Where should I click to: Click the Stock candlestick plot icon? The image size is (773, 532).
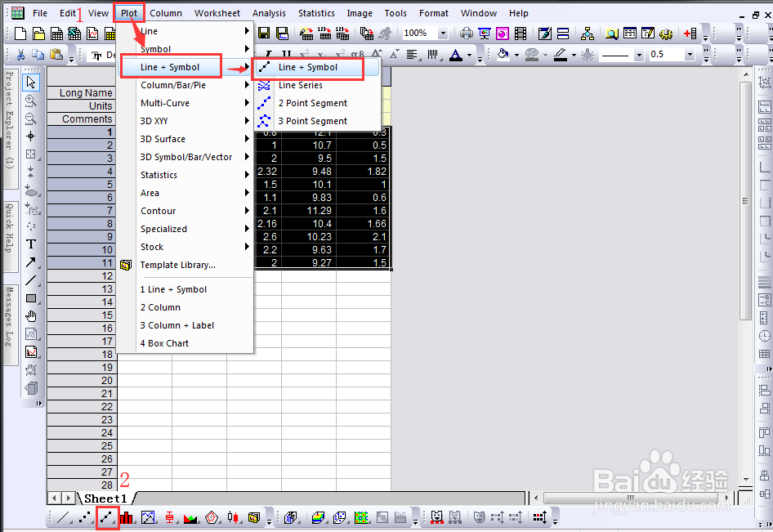pyautogui.click(x=233, y=517)
